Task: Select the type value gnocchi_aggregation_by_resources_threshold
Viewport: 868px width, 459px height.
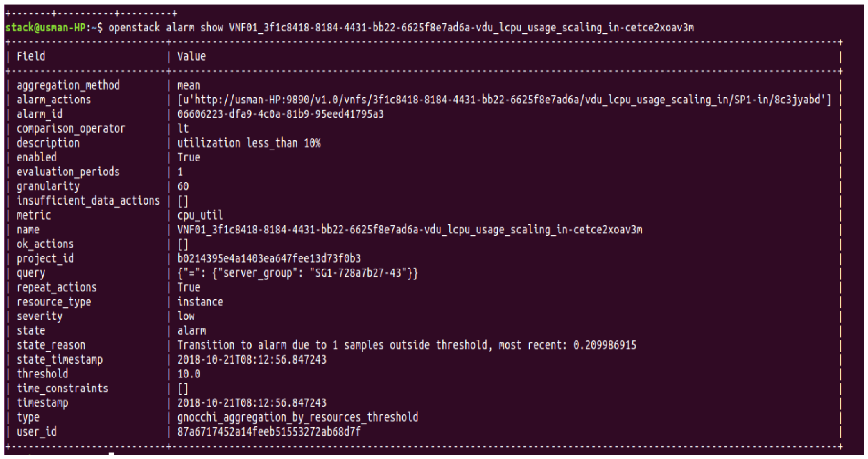Action: [298, 417]
